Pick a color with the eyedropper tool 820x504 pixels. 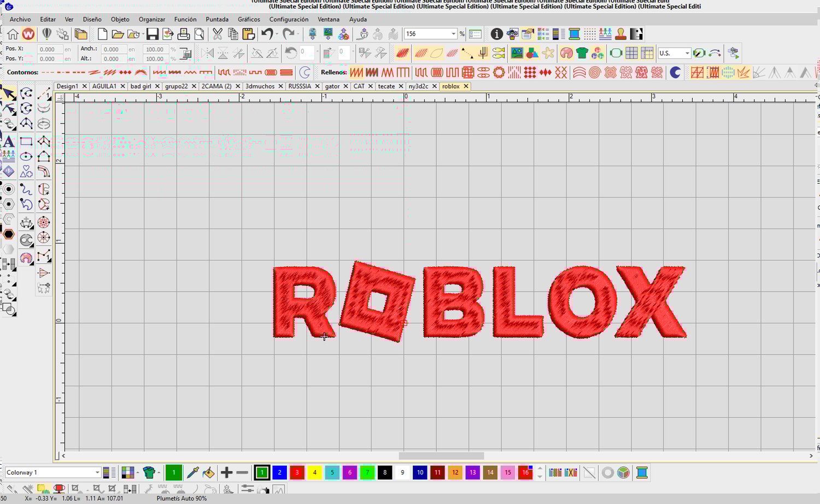coord(192,472)
